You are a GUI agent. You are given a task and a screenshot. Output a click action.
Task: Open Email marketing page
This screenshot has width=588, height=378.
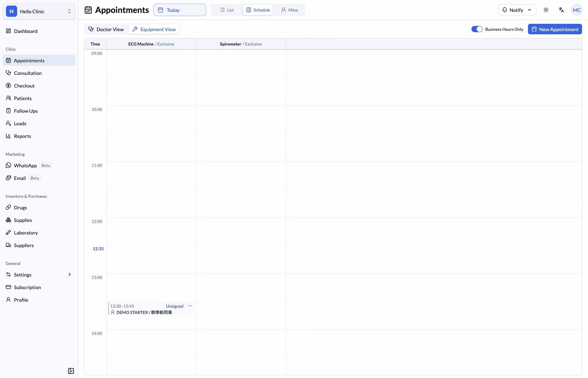click(39, 178)
